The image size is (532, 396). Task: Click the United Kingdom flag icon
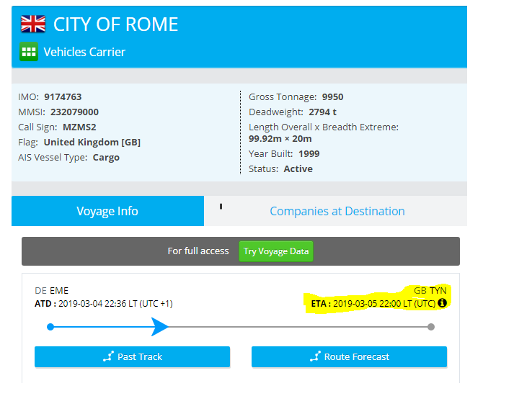33,24
